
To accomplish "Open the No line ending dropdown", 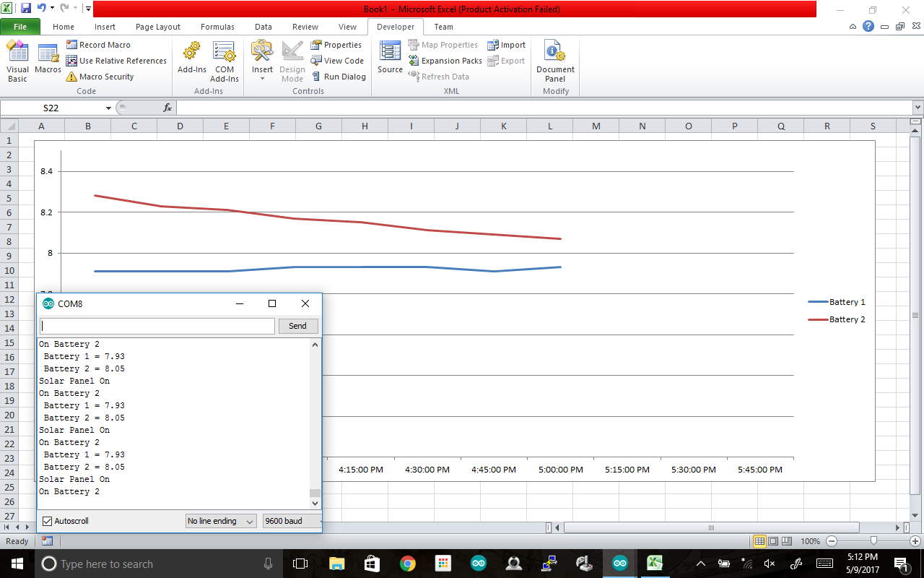I will point(220,521).
